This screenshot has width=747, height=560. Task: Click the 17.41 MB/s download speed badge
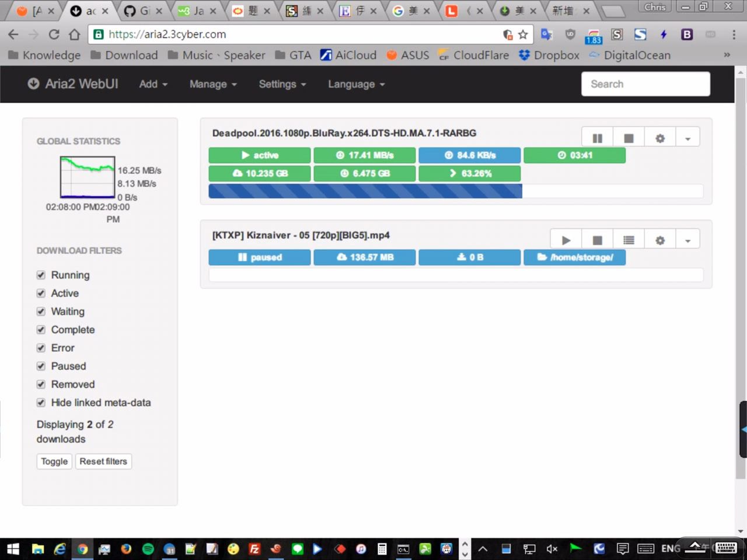pos(365,155)
